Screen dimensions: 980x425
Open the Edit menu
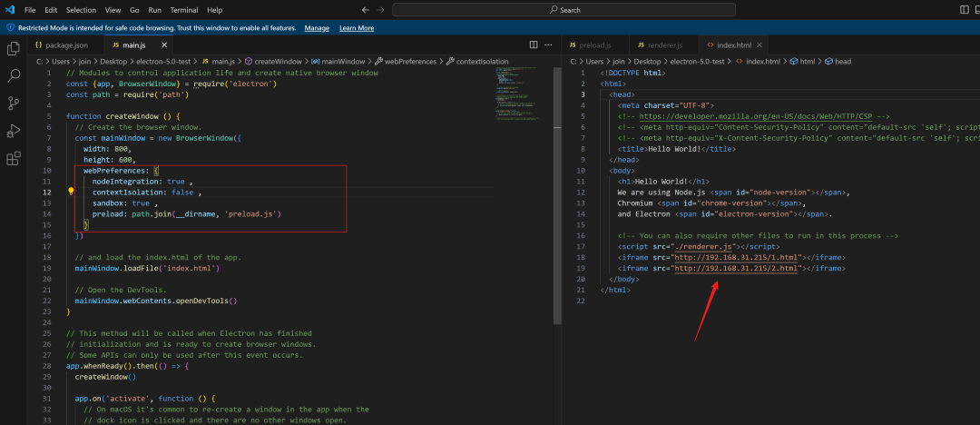(51, 10)
